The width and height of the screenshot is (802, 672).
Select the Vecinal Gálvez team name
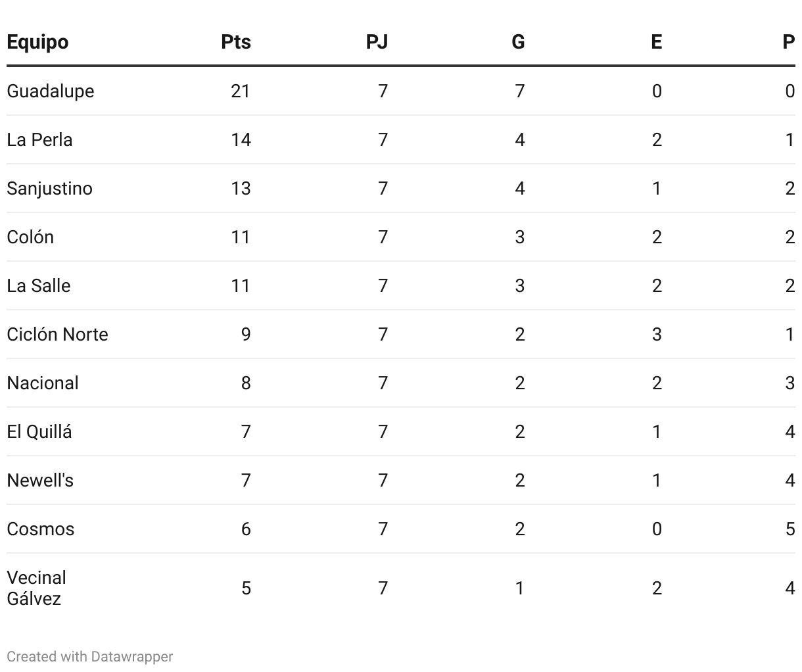tap(37, 588)
